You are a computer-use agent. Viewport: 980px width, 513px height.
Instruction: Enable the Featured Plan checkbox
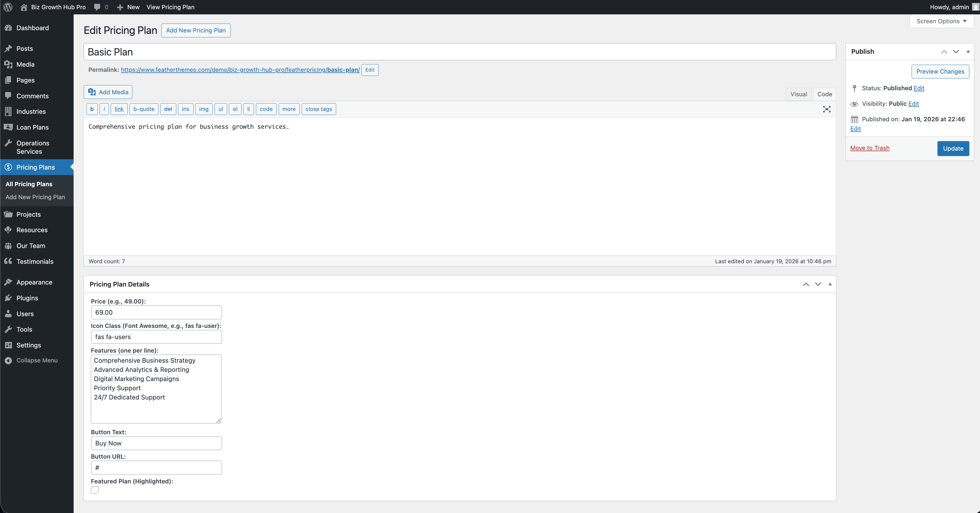pos(95,490)
